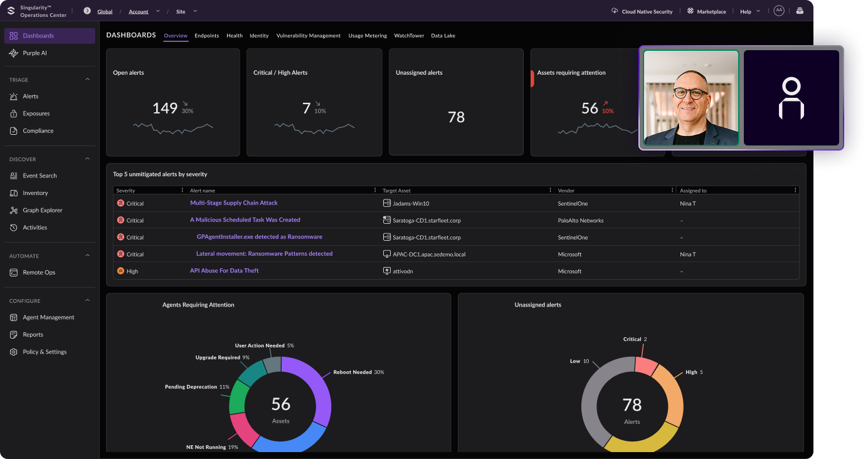This screenshot has width=868, height=459.
Task: Click the presenter video thumbnail
Action: point(691,98)
